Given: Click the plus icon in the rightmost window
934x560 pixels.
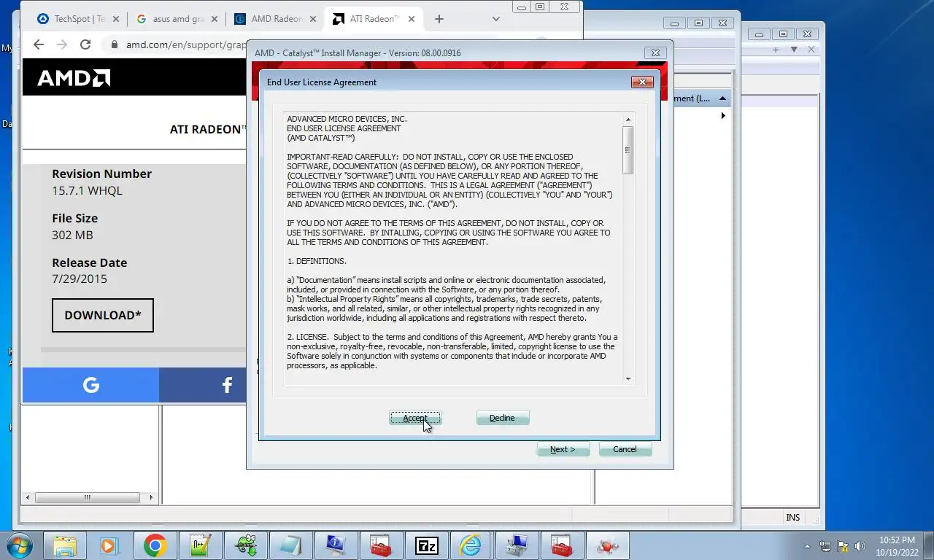Looking at the screenshot, I should pos(777,50).
